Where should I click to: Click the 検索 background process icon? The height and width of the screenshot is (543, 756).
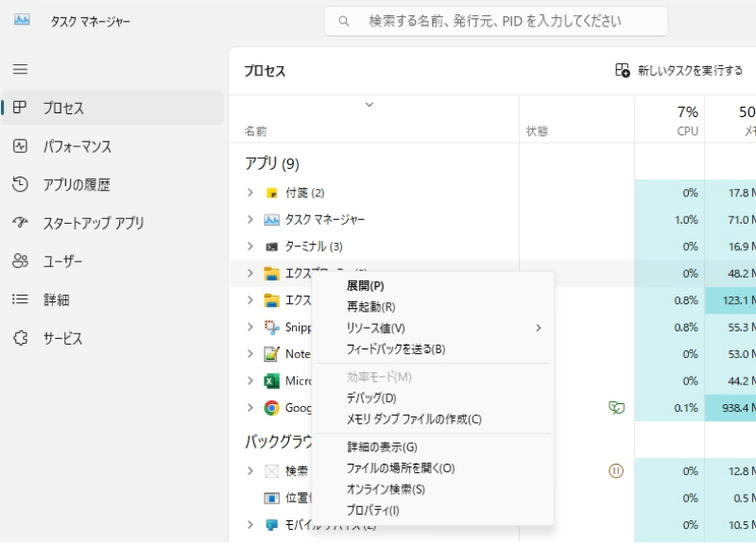click(271, 470)
